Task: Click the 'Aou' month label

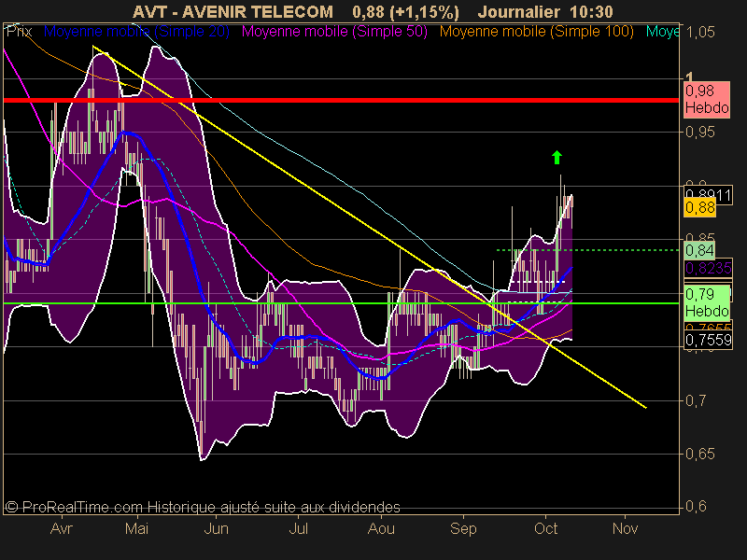Action: tap(381, 528)
